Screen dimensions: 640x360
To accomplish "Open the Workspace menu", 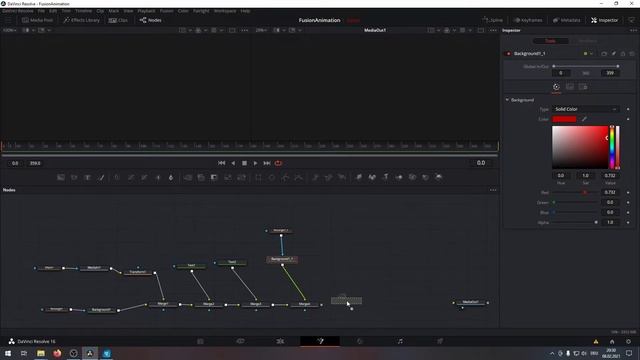I will pos(225,11).
